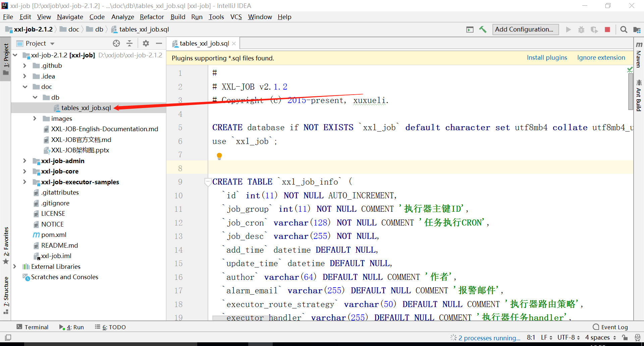644x346 pixels.
Task: Open the 6: TODO tool window
Action: 110,327
